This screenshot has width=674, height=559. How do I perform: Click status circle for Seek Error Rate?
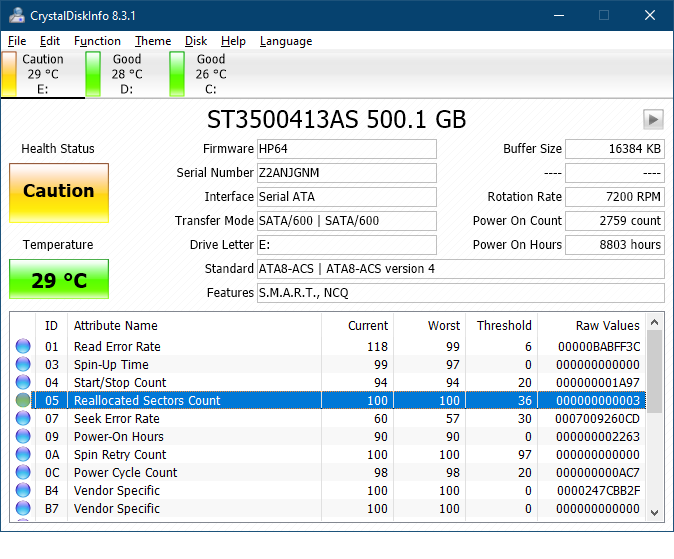[23, 418]
